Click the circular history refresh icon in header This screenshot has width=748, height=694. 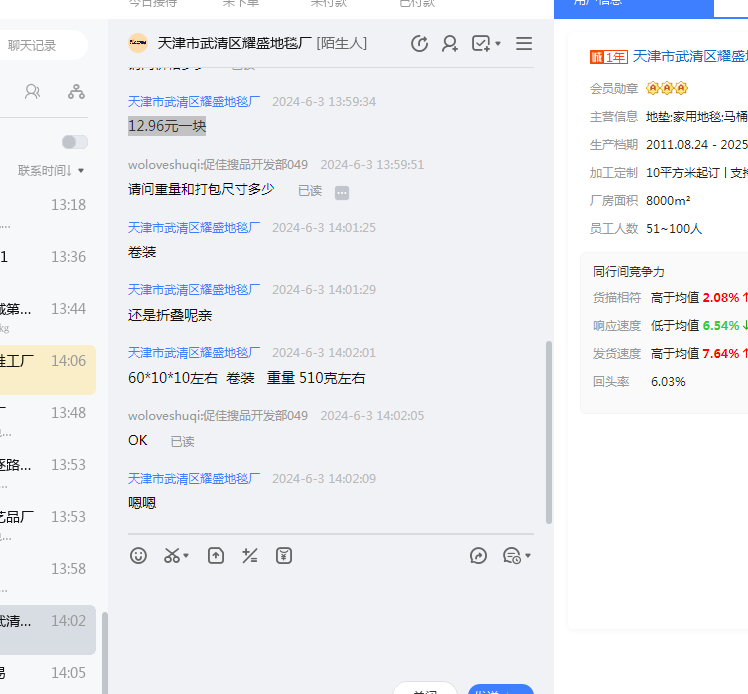point(419,43)
